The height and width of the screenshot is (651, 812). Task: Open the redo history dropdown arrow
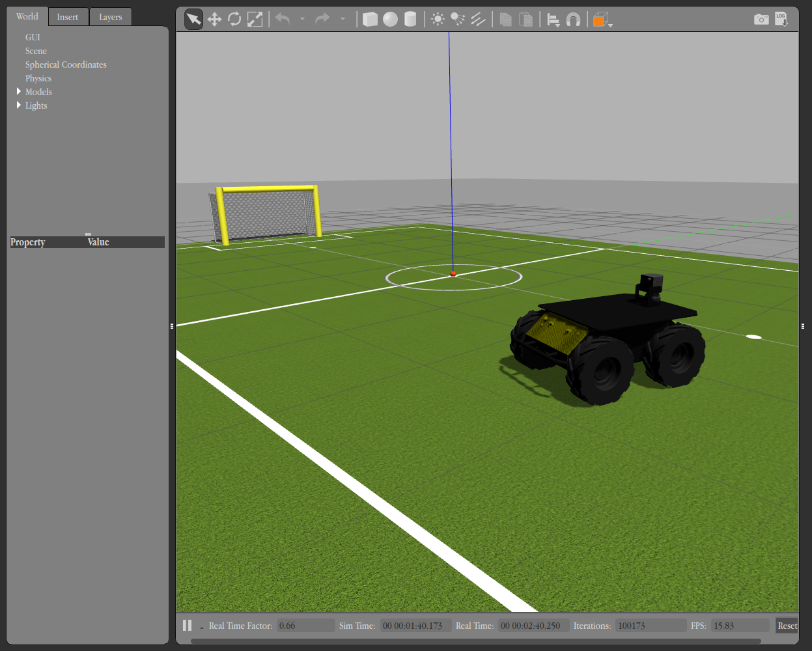point(343,20)
